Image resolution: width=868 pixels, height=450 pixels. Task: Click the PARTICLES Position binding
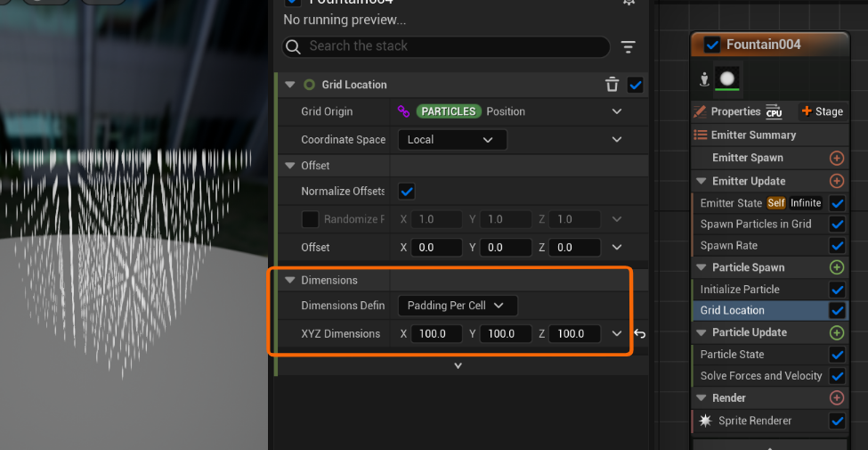(471, 111)
